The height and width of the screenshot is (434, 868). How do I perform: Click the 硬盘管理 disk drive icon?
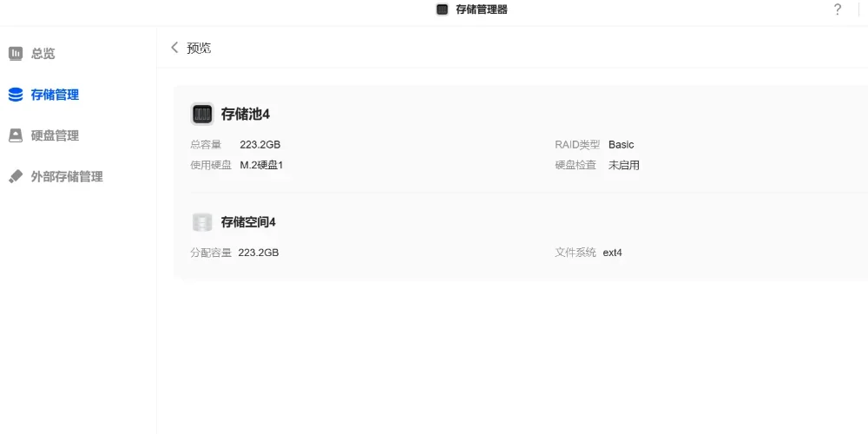pyautogui.click(x=16, y=135)
